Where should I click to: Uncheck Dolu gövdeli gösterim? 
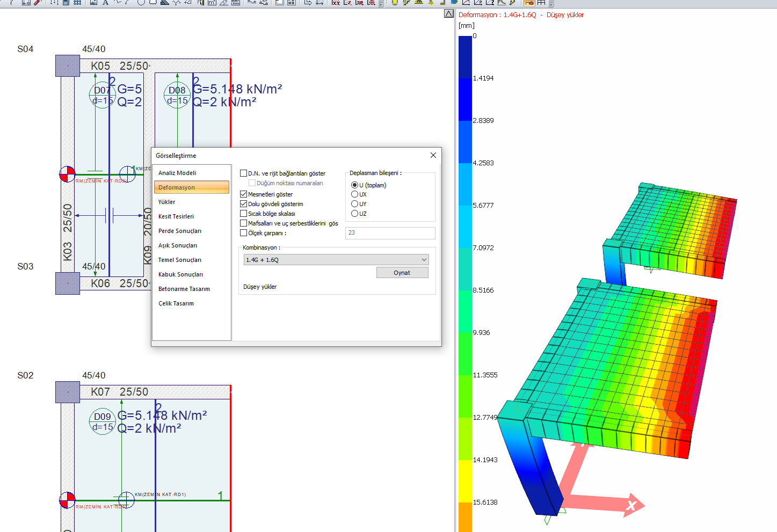point(243,204)
